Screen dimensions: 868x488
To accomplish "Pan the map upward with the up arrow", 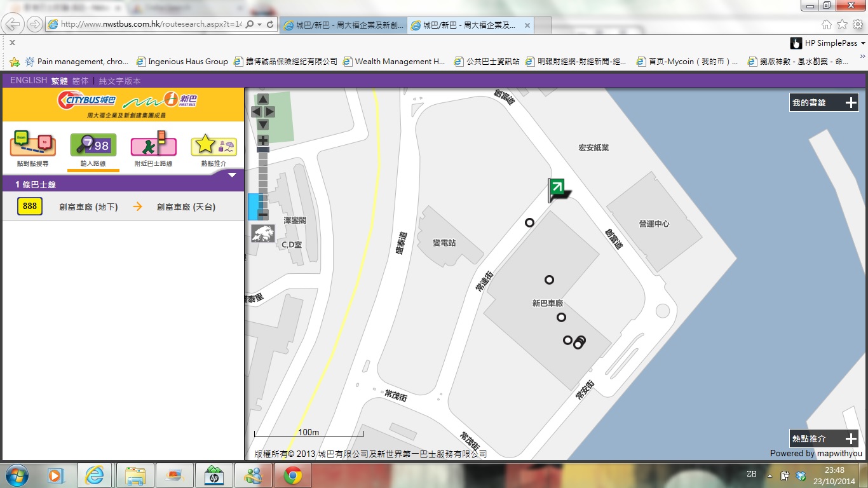I will click(x=262, y=99).
